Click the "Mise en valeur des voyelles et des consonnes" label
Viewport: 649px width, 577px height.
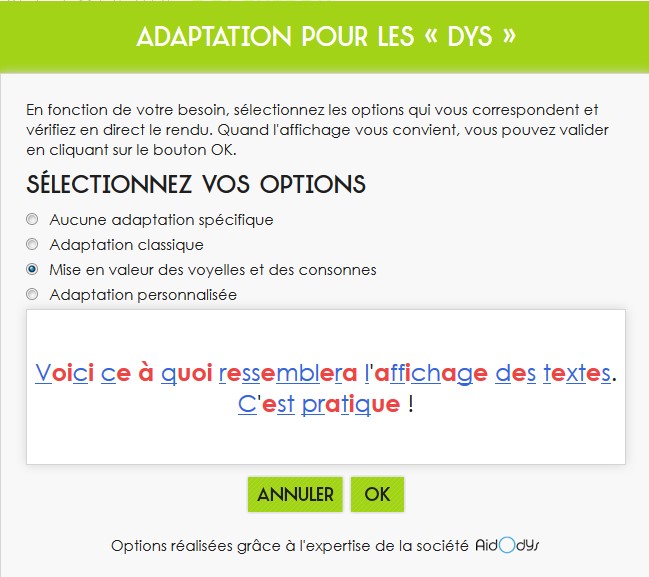pyautogui.click(x=213, y=270)
